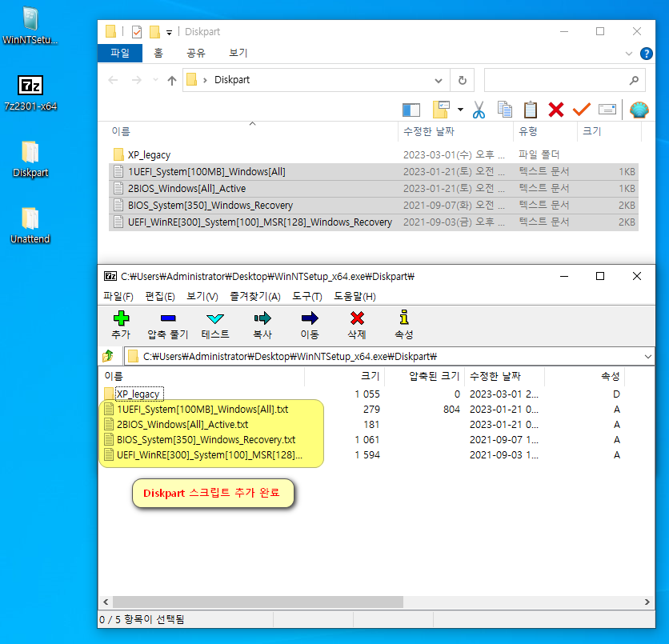Sort Explorer by 수정한 날짜 column
Screen dimensions: 669x644
pos(456,131)
